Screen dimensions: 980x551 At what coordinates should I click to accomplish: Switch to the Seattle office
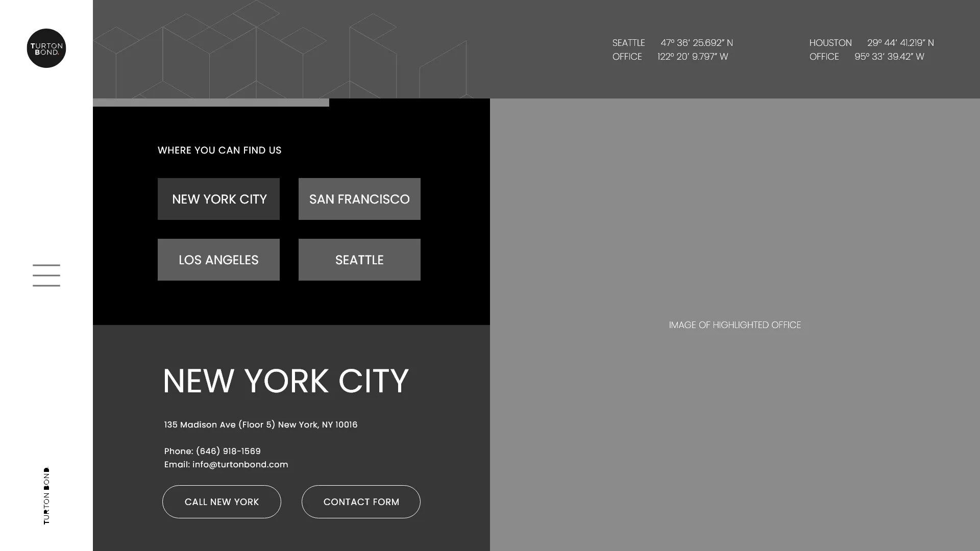tap(359, 260)
